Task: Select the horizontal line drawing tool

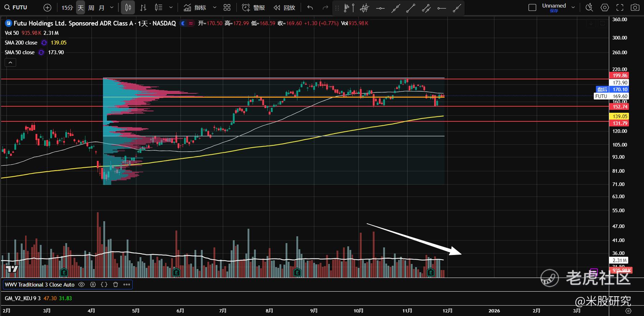Action: pos(380,8)
